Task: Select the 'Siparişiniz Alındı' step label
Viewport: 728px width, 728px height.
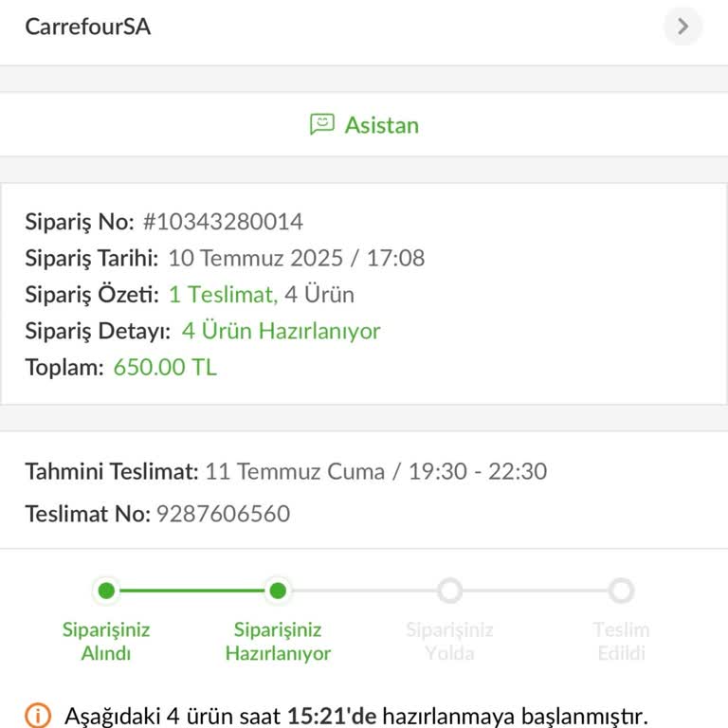Action: point(106,642)
